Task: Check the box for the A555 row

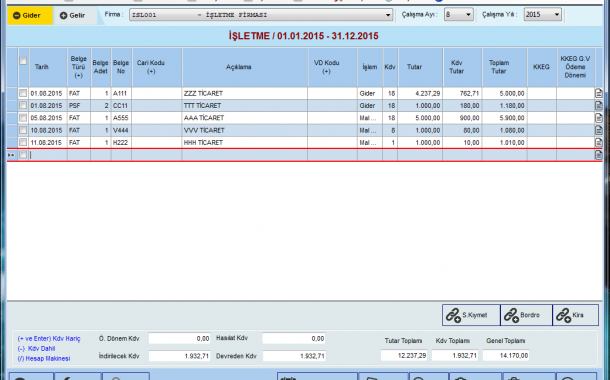Action: point(23,118)
